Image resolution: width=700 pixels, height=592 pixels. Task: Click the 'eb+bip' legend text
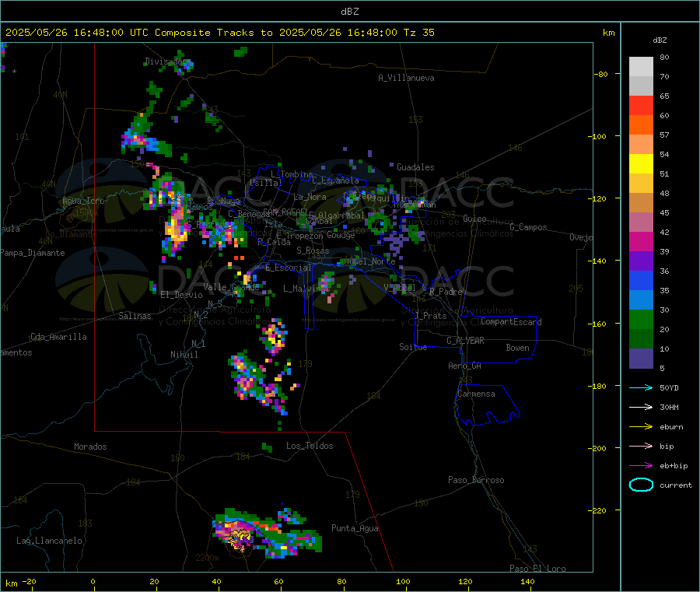[x=674, y=466]
